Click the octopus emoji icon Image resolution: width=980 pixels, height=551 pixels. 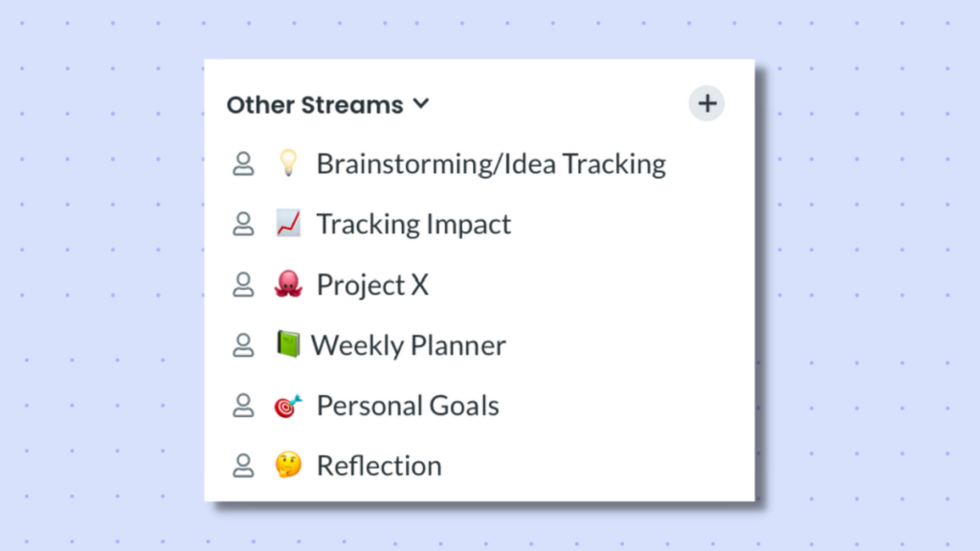[x=288, y=284]
